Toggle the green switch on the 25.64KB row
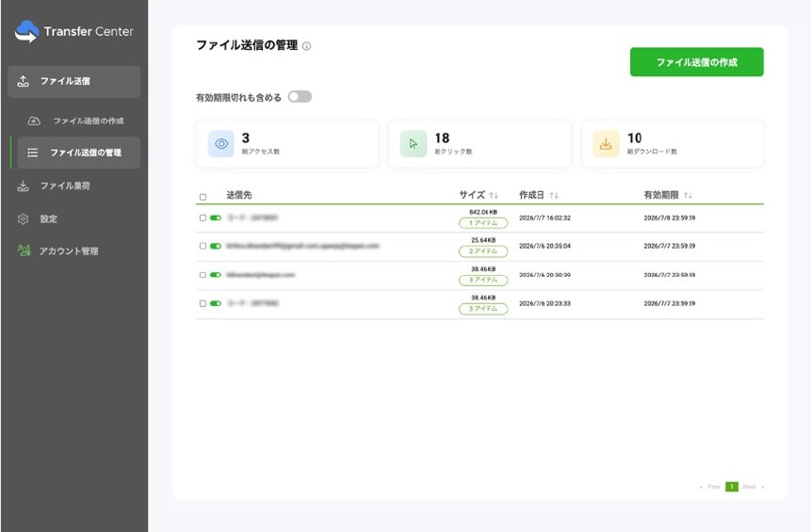Image resolution: width=811 pixels, height=532 pixels. [x=216, y=246]
